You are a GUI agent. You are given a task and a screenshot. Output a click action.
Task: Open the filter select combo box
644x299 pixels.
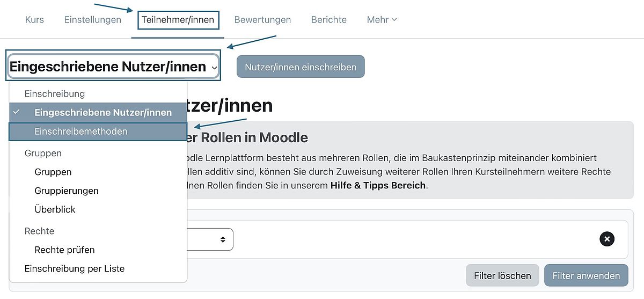click(x=210, y=239)
